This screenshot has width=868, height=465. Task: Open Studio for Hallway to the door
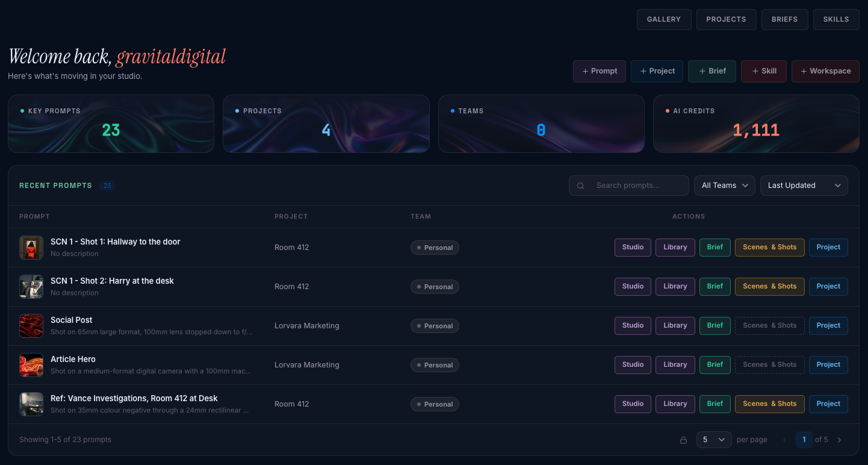tap(633, 248)
